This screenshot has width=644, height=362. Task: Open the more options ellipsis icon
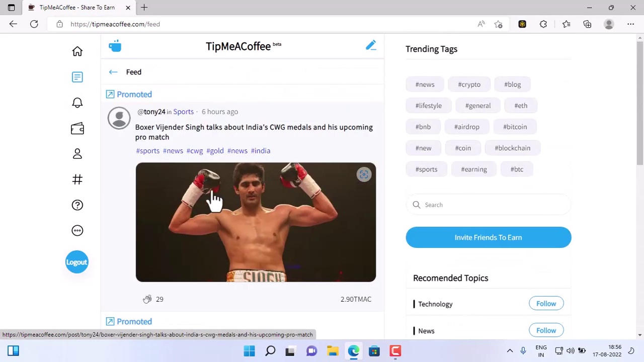pyautogui.click(x=77, y=230)
